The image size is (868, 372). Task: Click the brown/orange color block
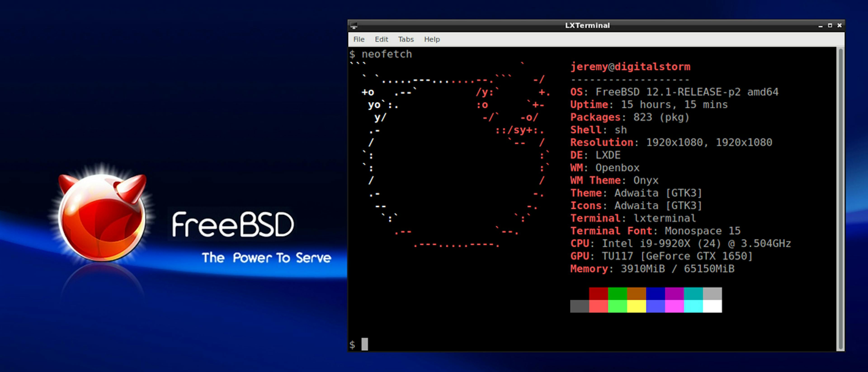(x=637, y=294)
